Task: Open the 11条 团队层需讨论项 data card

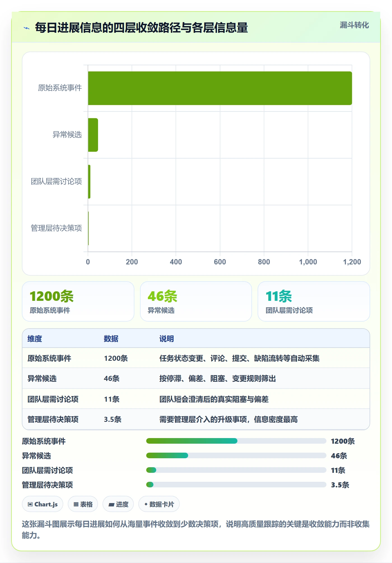Action: coord(314,301)
